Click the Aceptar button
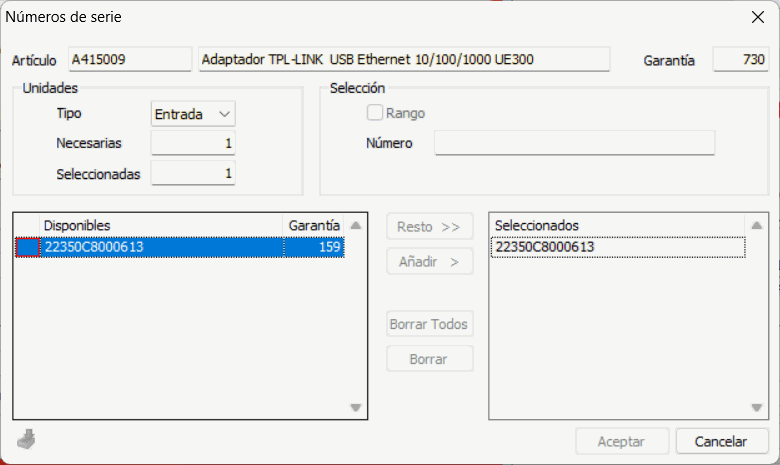The image size is (780, 465). 622,441
